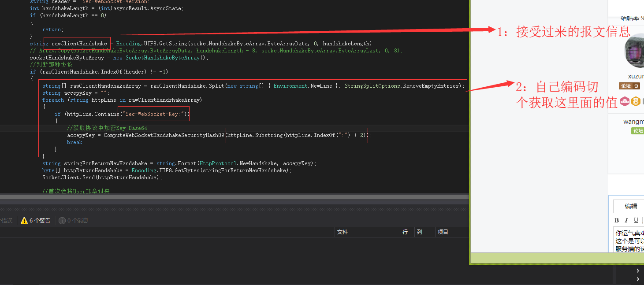
Task: Expand the upper arrow at bottom-right panel
Action: point(638,270)
